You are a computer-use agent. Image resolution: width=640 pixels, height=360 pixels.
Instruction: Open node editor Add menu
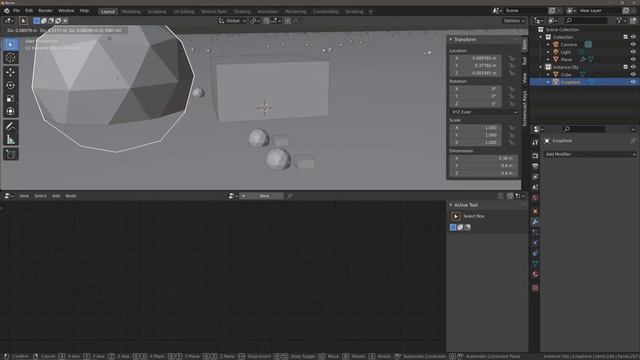pos(56,196)
